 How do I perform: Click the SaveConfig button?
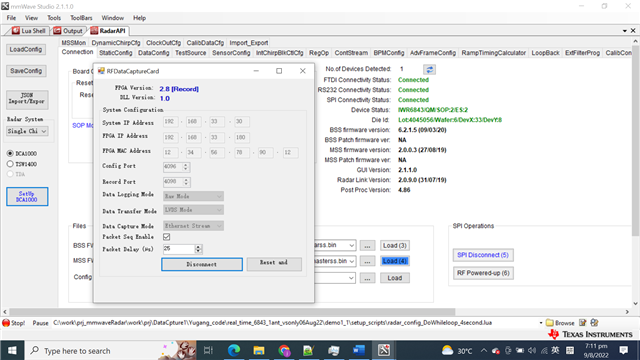(x=26, y=71)
